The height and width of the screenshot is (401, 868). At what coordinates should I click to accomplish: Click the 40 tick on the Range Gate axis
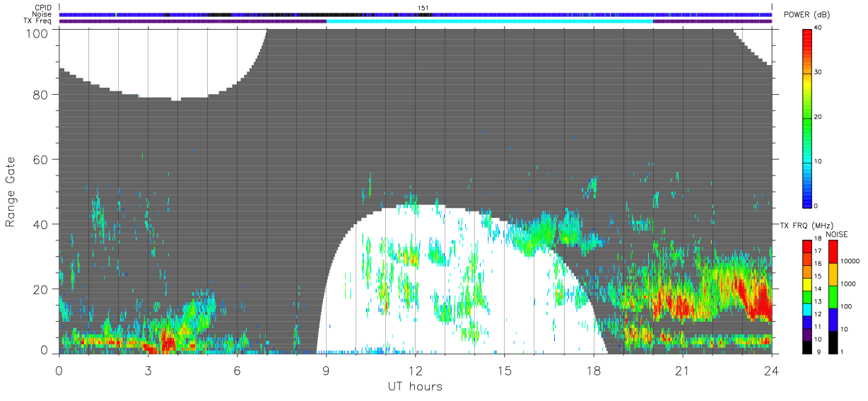pos(40,225)
